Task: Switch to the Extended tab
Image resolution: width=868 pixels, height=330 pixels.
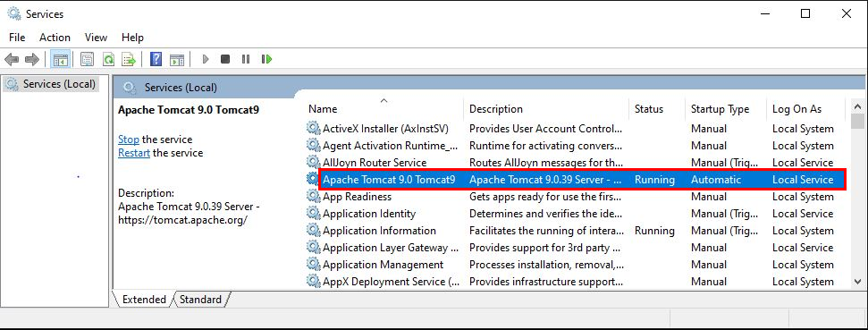Action: coord(143,300)
